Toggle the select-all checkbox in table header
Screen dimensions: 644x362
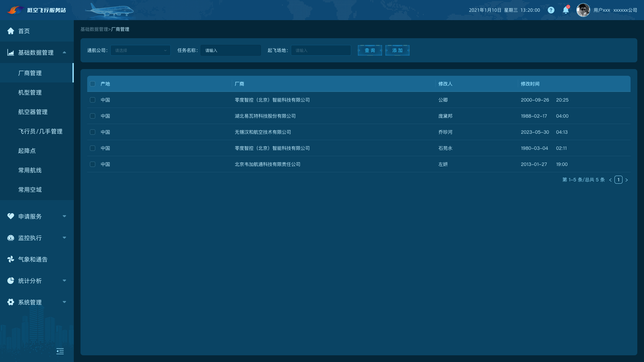[x=93, y=84]
